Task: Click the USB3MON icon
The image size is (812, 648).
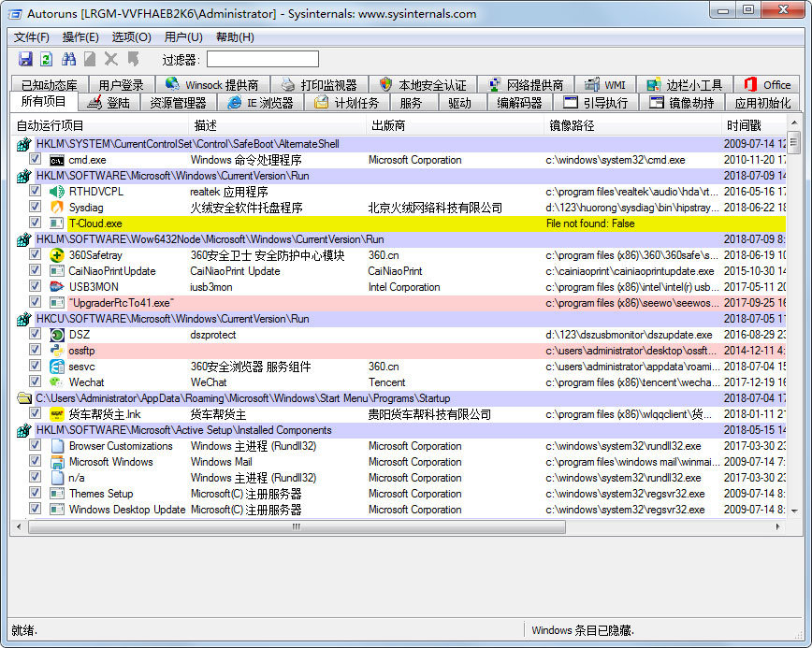Action: point(57,287)
